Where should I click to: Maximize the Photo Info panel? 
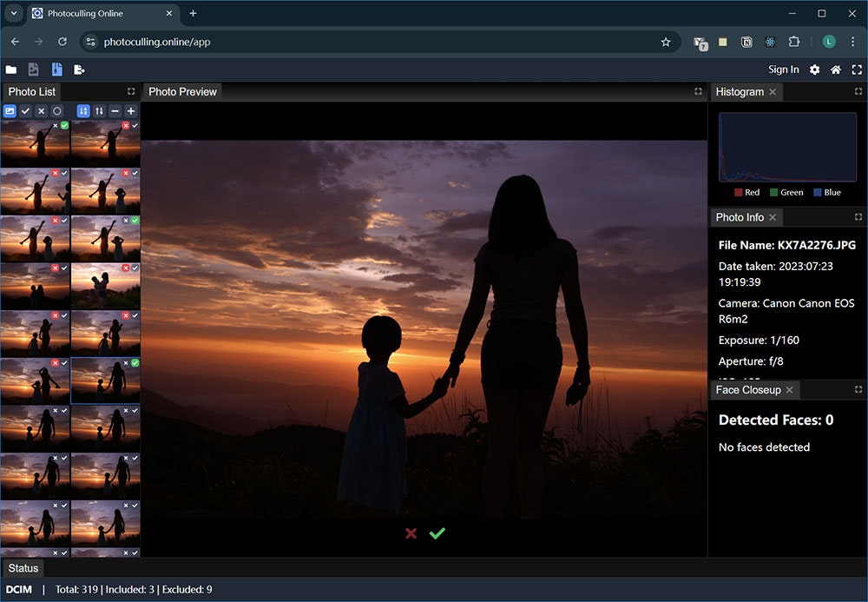pos(858,217)
